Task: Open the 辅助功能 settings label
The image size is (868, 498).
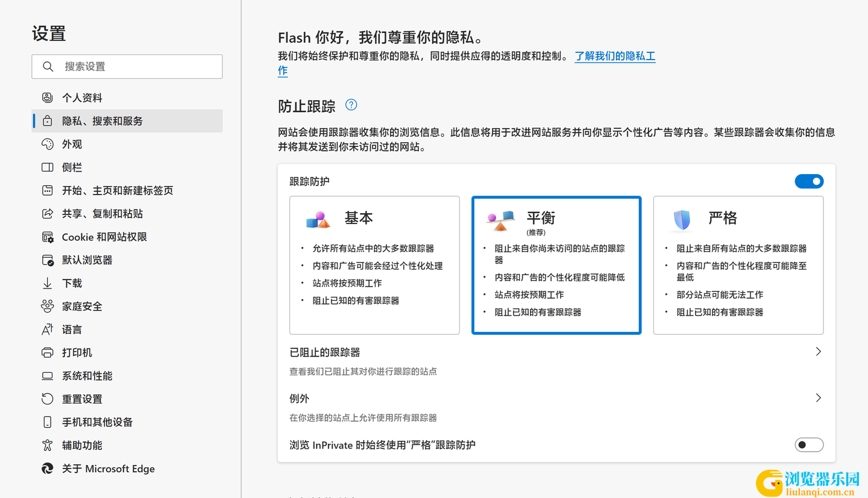Action: 82,446
